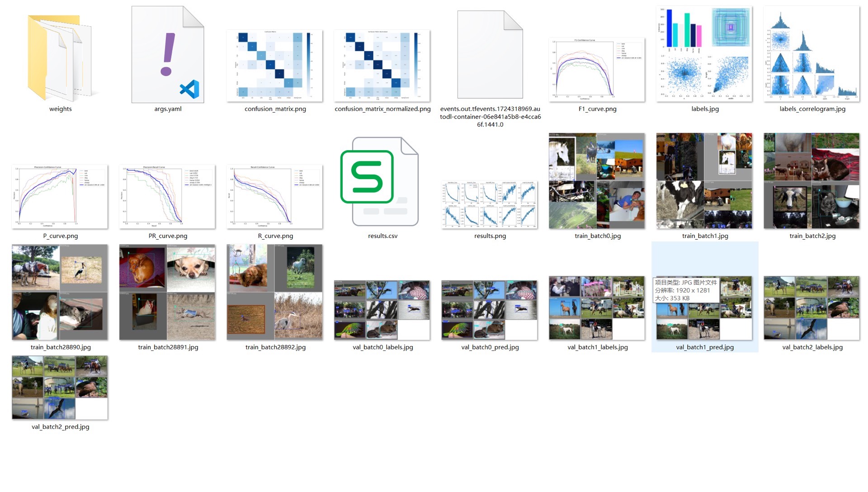
Task: Click the PR_curve.png thumbnail
Action: (x=167, y=197)
